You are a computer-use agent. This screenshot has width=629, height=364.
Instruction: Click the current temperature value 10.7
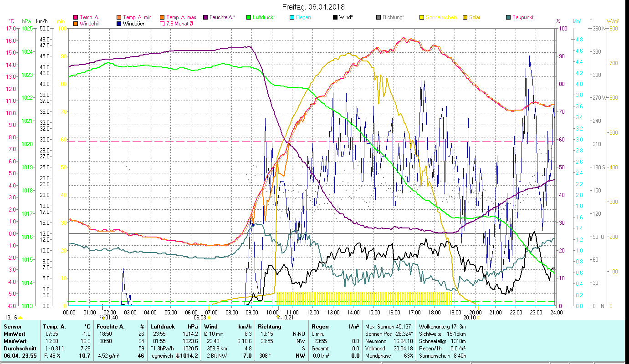pyautogui.click(x=85, y=356)
